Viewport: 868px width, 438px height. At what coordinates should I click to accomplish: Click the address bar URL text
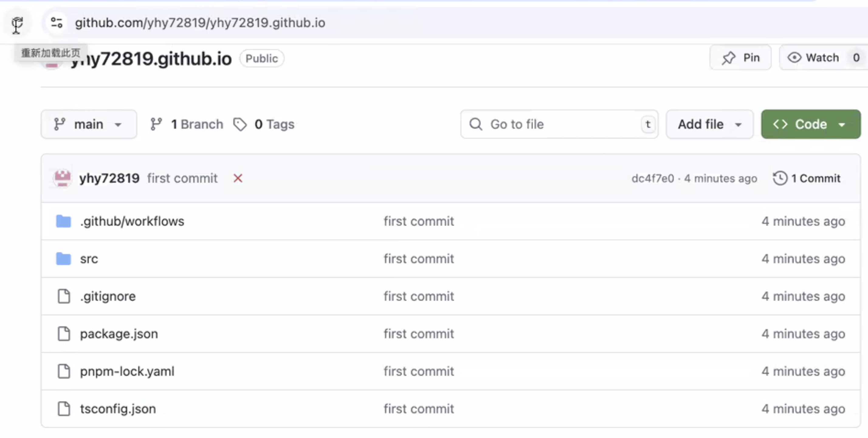200,23
